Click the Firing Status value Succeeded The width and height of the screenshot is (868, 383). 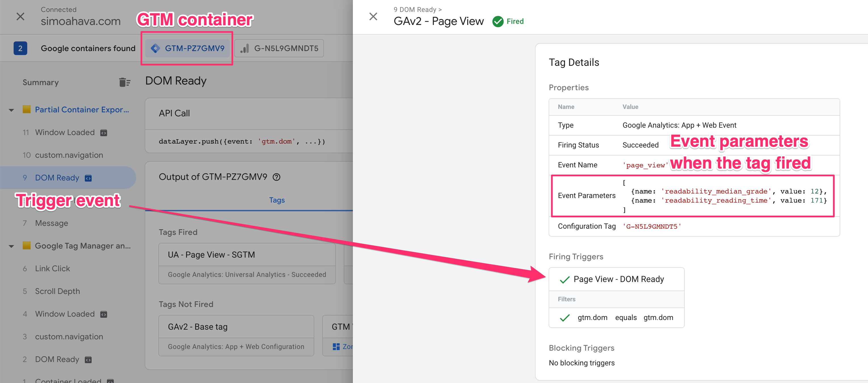(x=640, y=145)
